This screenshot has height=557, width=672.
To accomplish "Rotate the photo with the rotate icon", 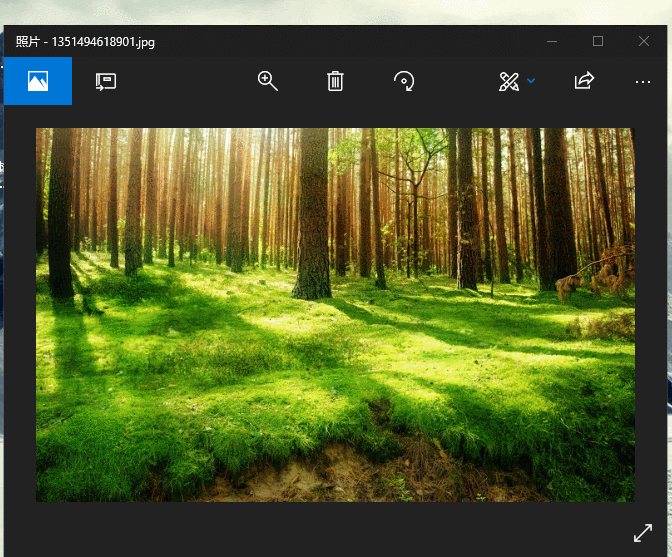I will click(404, 81).
